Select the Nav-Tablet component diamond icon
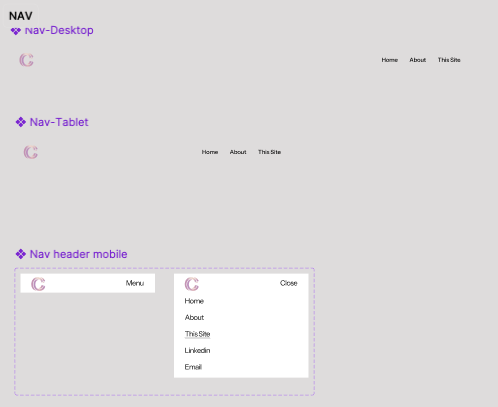 (x=21, y=122)
